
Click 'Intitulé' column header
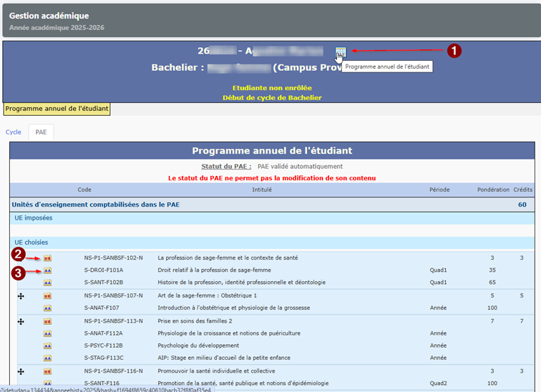(x=262, y=190)
